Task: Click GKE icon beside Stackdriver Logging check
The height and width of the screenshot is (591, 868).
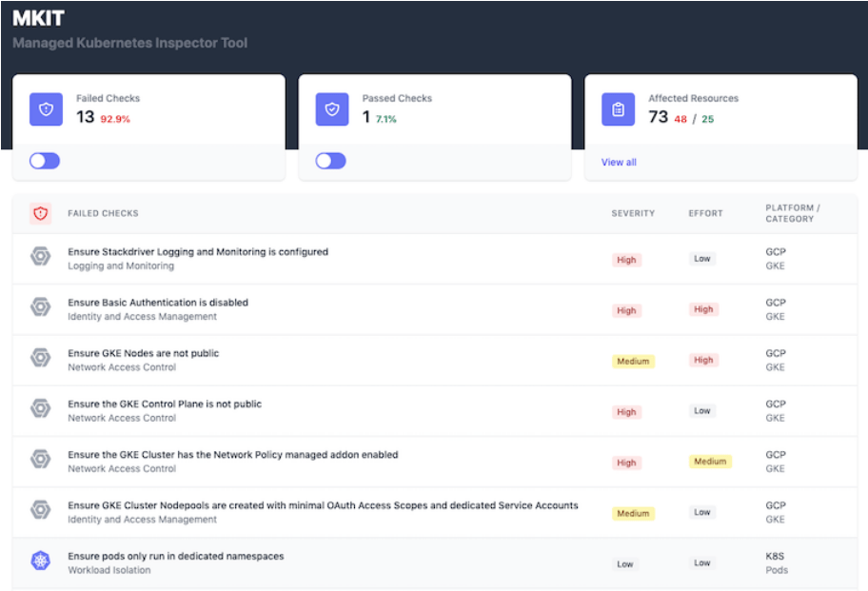Action: click(40, 256)
